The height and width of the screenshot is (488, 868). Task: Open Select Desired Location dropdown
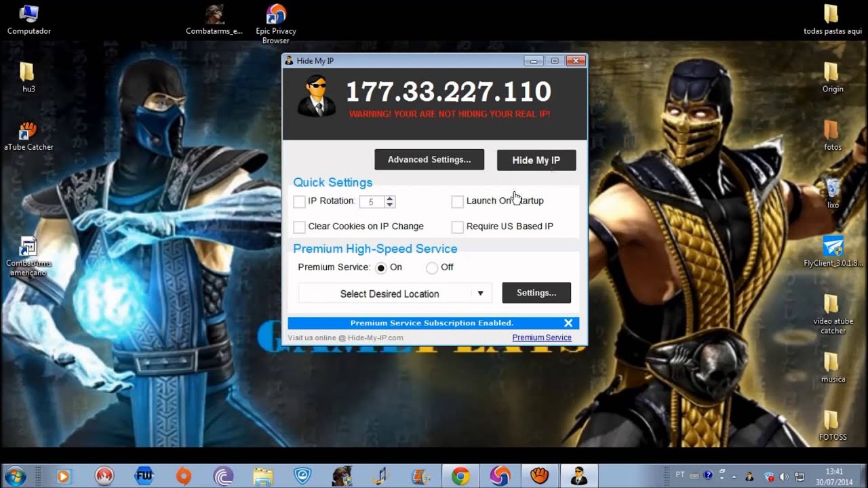pos(395,293)
